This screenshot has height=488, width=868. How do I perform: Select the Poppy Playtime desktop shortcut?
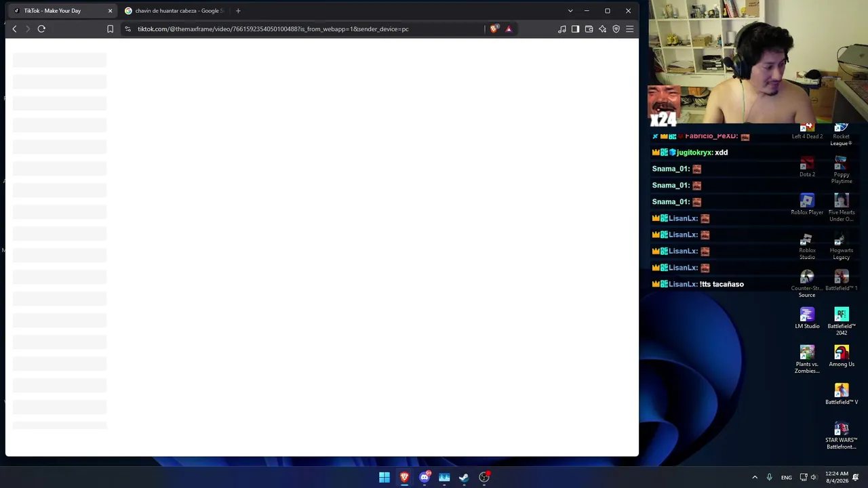[x=842, y=170]
